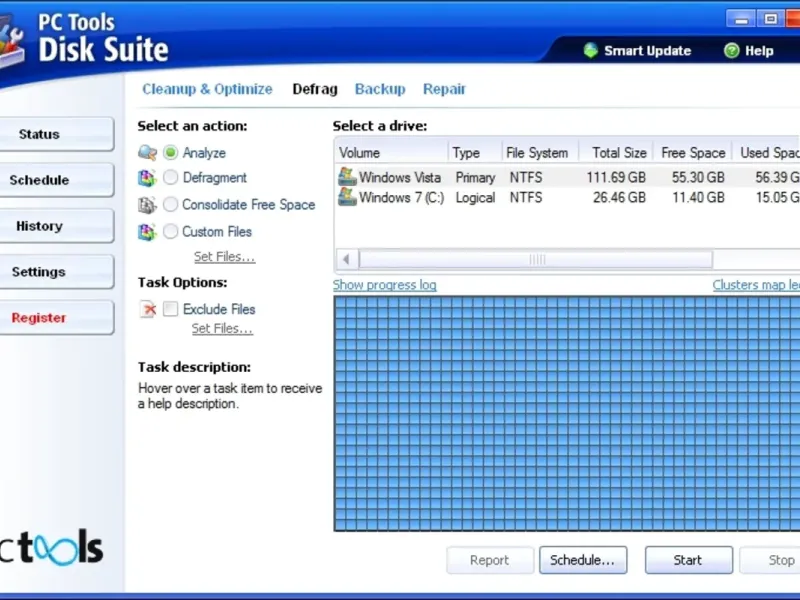Open the Cleanup & Optimize tab

click(207, 89)
